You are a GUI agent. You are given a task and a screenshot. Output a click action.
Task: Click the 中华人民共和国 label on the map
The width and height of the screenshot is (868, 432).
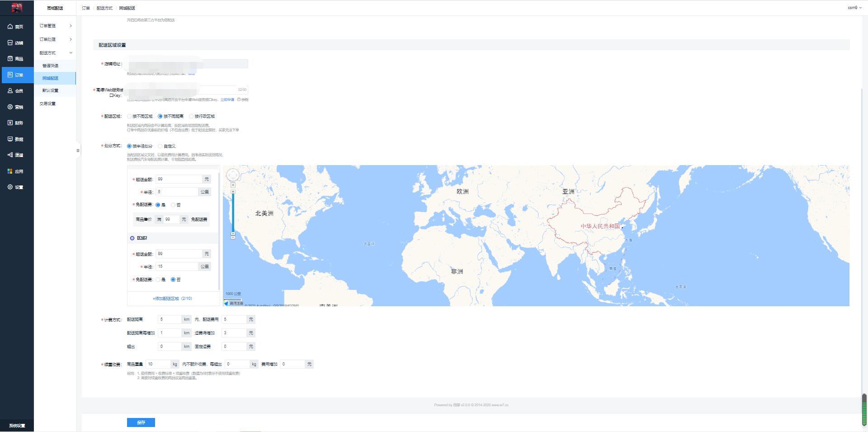600,226
